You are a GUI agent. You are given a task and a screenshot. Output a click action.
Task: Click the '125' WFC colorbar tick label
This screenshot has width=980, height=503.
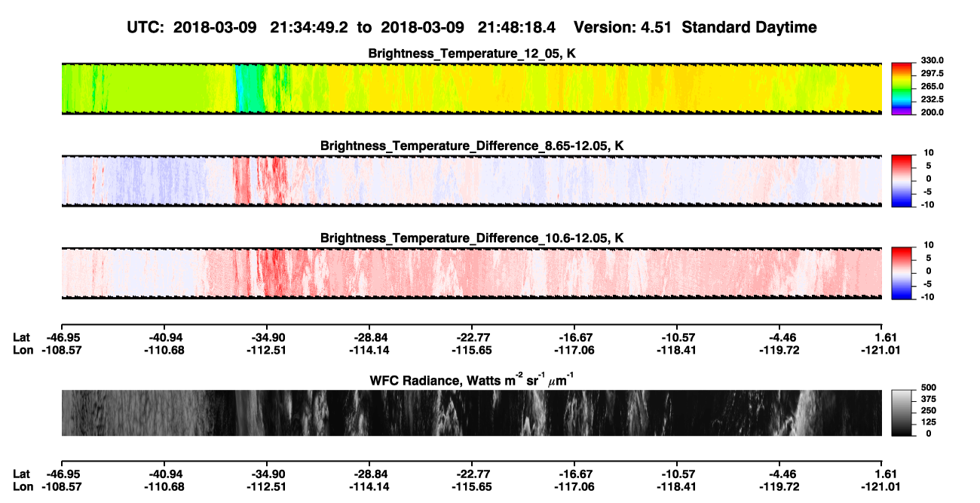[x=927, y=422]
